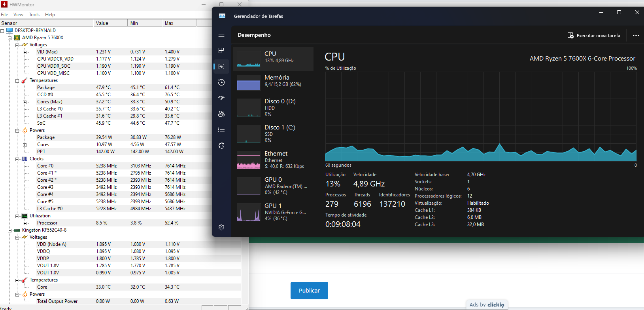
Task: Click the blue Publicar button
Action: (309, 291)
